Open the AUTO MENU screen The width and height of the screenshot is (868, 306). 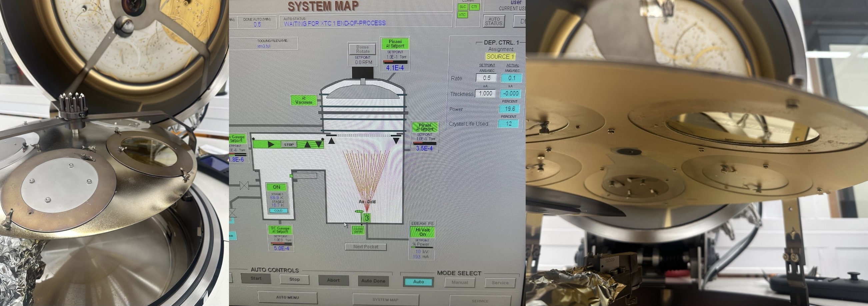[287, 297]
